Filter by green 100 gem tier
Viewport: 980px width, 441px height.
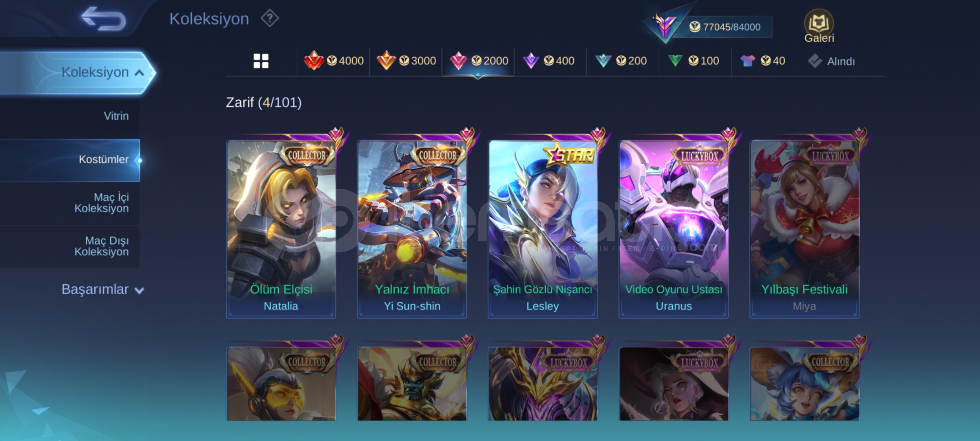click(693, 61)
